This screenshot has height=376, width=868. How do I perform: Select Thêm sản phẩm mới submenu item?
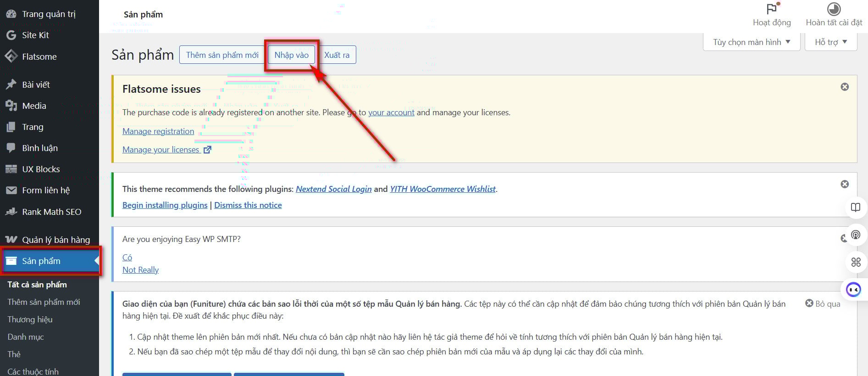coord(44,302)
